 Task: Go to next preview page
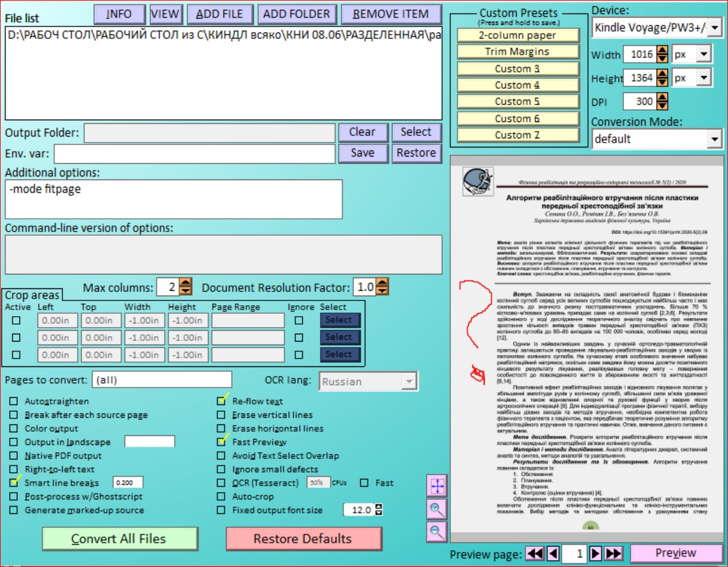[596, 554]
